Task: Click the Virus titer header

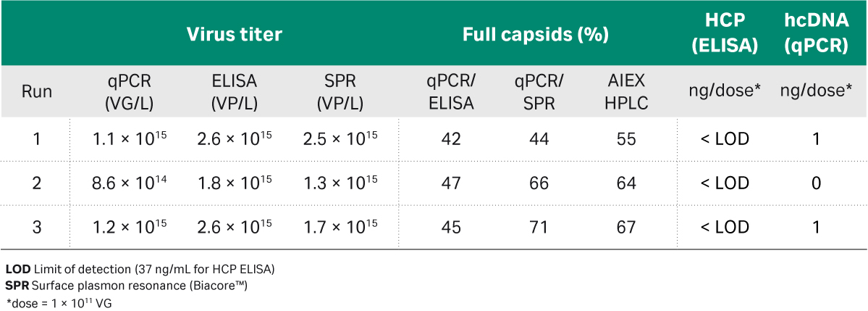Action: tap(234, 34)
